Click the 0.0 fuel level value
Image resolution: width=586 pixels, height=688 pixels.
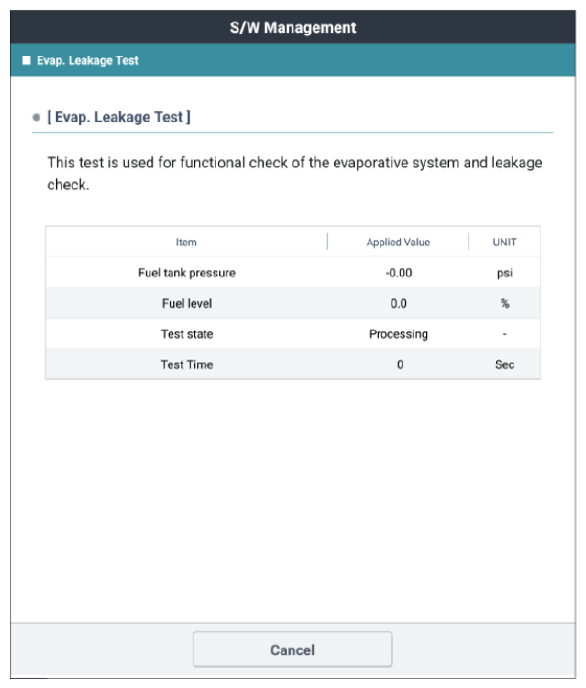[x=399, y=303]
